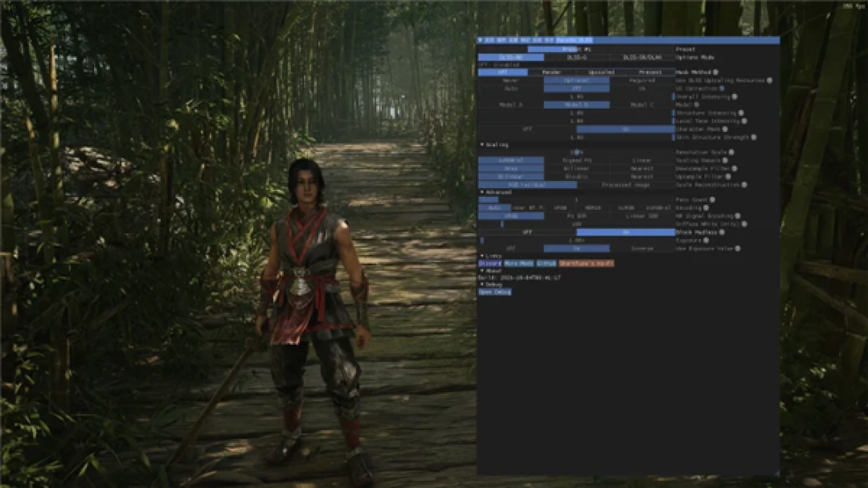Click the help marker next to UI Correction
The image size is (868, 488).
pyautogui.click(x=722, y=88)
